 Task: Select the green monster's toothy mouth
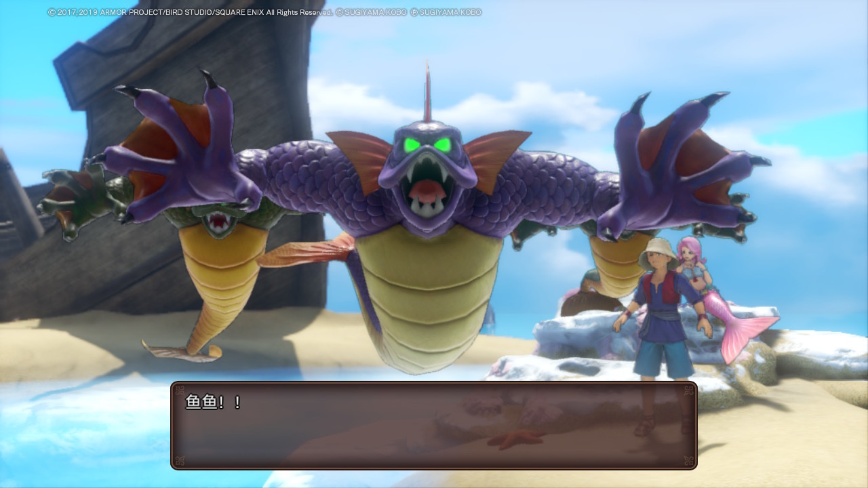[x=218, y=221]
